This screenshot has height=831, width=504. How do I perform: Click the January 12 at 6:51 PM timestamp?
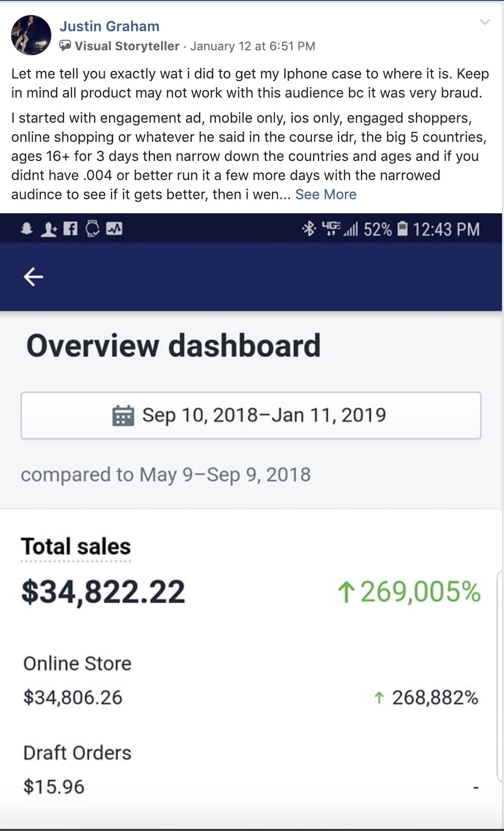pos(253,46)
